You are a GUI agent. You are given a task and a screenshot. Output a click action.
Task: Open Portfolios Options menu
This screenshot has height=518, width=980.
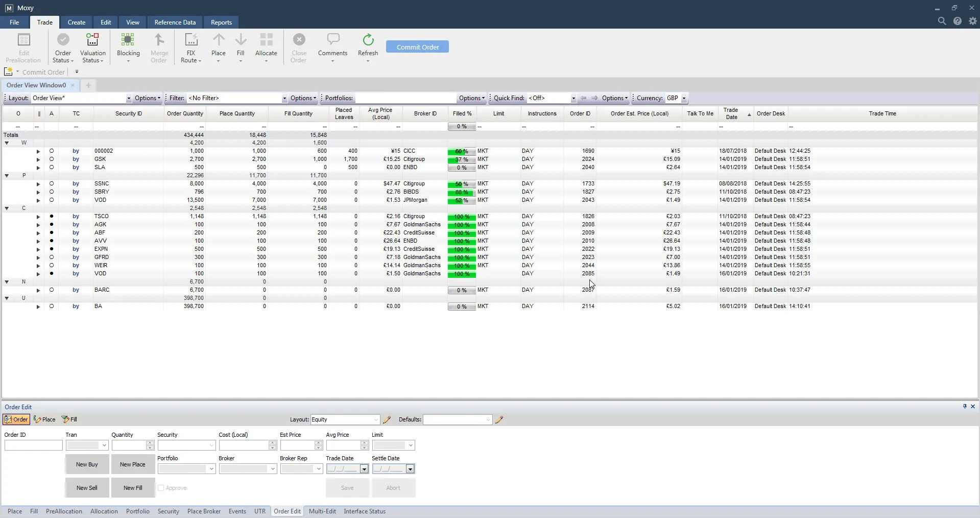471,98
